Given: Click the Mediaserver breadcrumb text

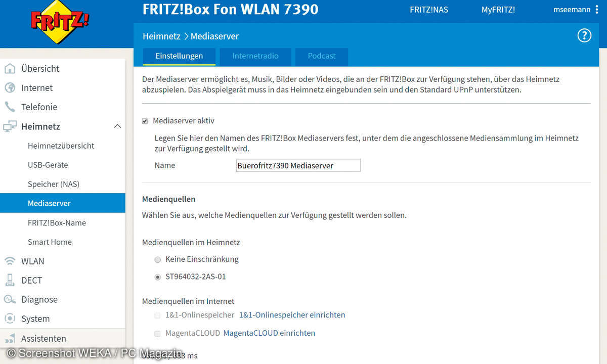Looking at the screenshot, I should [214, 36].
